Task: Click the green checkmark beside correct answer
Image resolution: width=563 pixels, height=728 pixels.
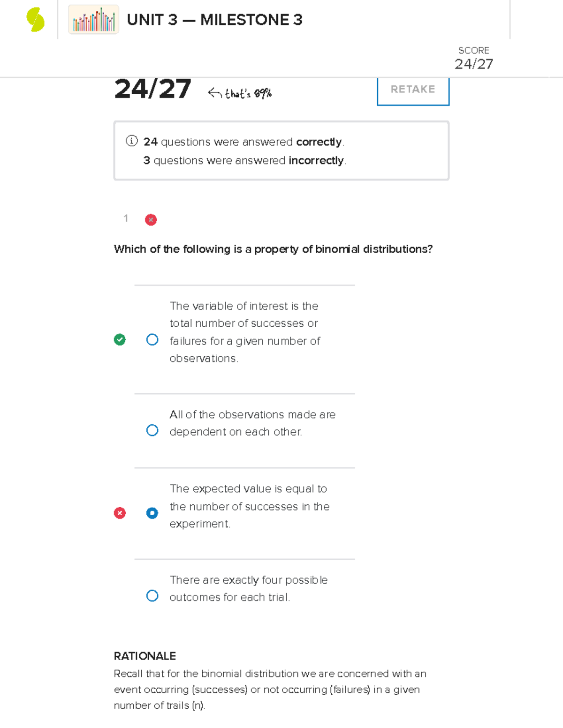Action: [120, 339]
